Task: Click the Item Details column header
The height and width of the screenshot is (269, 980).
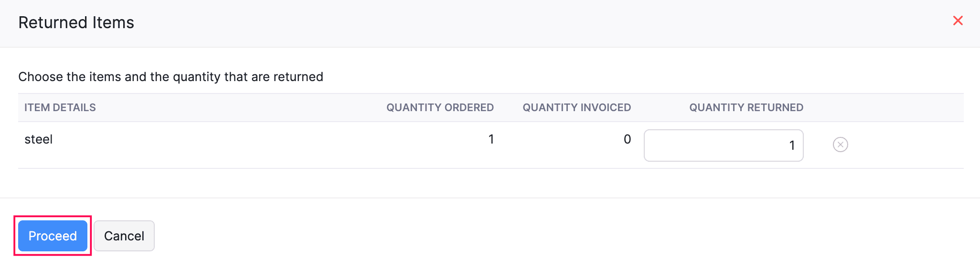Action: pos(60,108)
